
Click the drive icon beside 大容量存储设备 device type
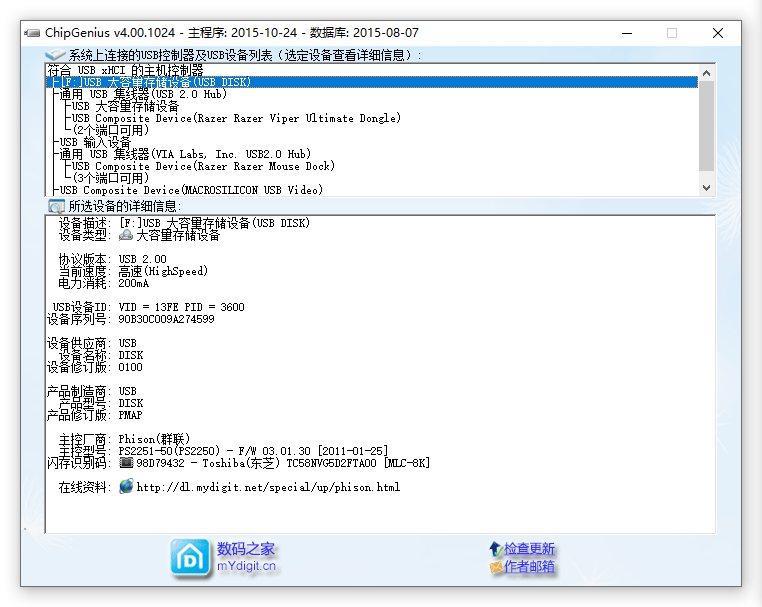pyautogui.click(x=126, y=236)
